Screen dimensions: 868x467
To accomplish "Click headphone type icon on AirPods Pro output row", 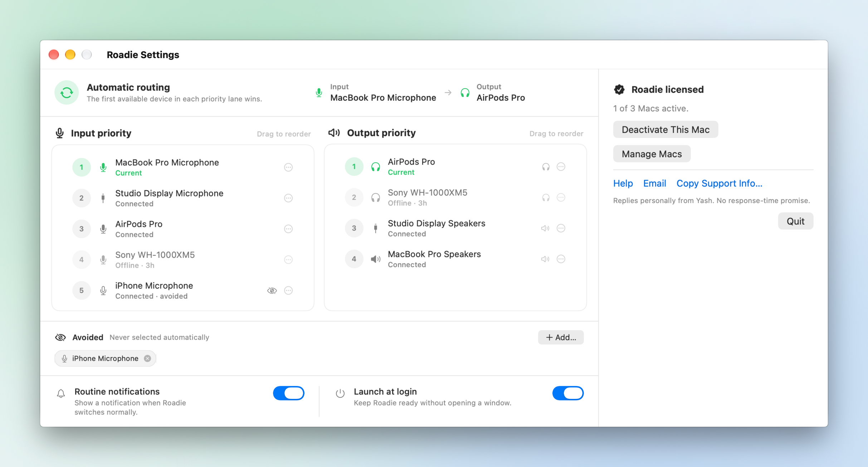I will click(546, 167).
